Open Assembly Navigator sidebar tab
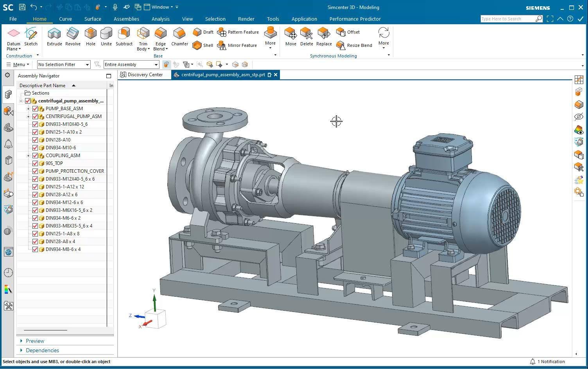Image resolution: width=588 pixels, height=369 pixels. [8, 94]
